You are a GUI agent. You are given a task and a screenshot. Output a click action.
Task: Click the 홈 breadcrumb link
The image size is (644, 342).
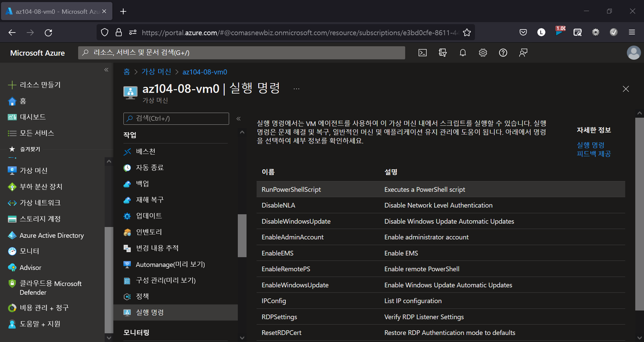click(127, 72)
